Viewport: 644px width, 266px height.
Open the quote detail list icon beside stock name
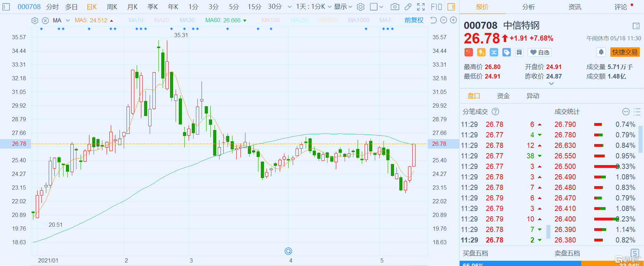(636, 26)
